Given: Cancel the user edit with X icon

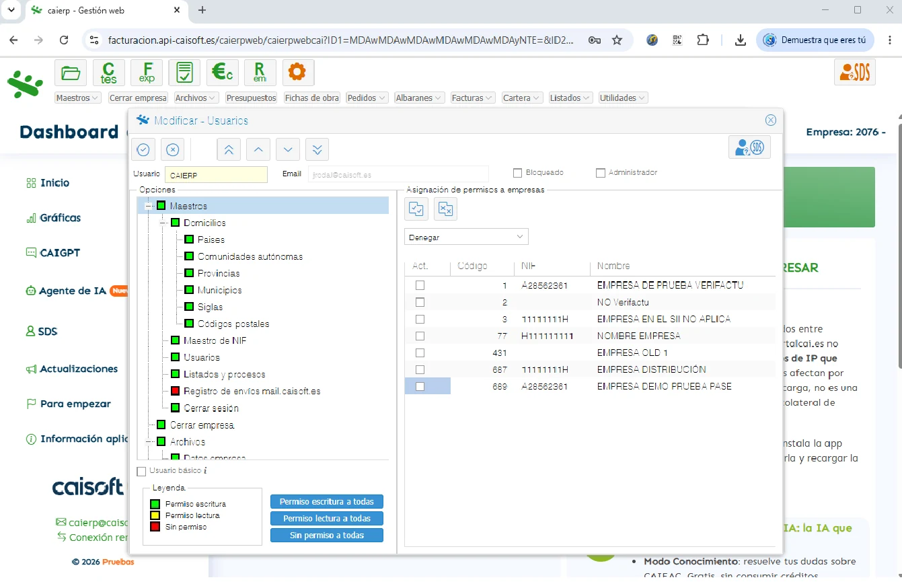Looking at the screenshot, I should (x=173, y=149).
